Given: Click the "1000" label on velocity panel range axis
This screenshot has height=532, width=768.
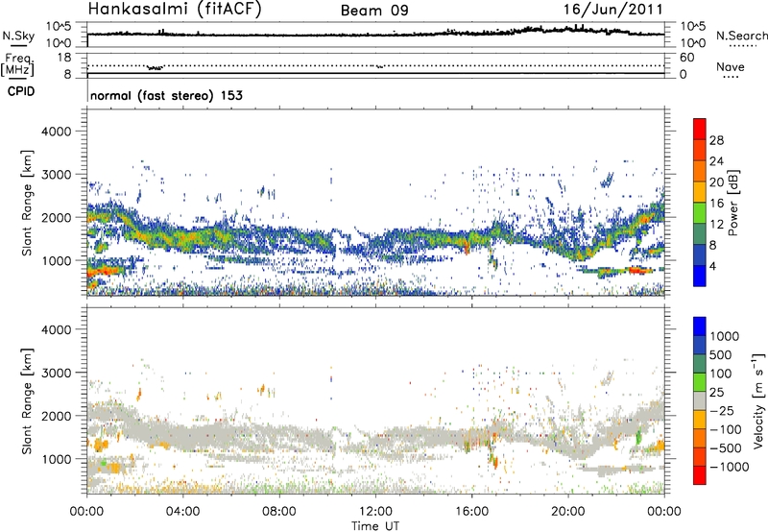Looking at the screenshot, I should [57, 459].
